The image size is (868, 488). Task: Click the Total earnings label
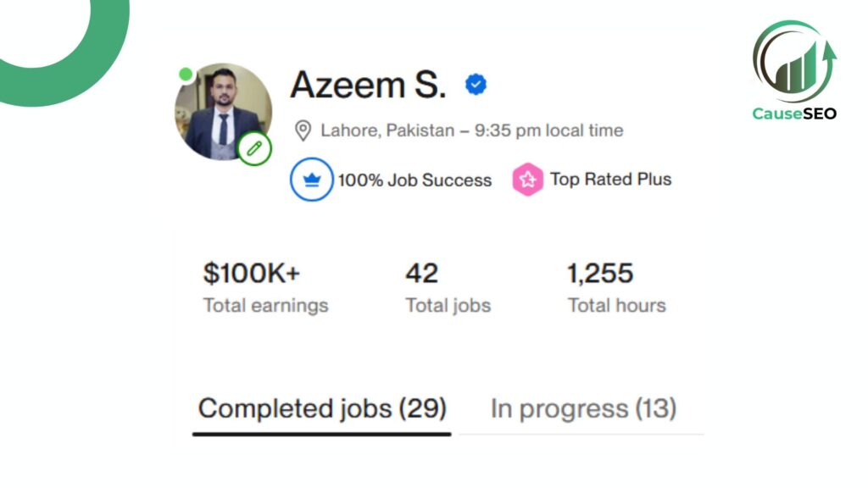265,305
